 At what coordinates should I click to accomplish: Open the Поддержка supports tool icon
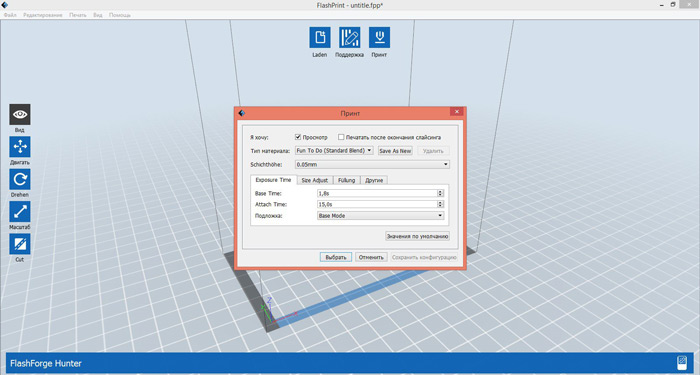350,37
